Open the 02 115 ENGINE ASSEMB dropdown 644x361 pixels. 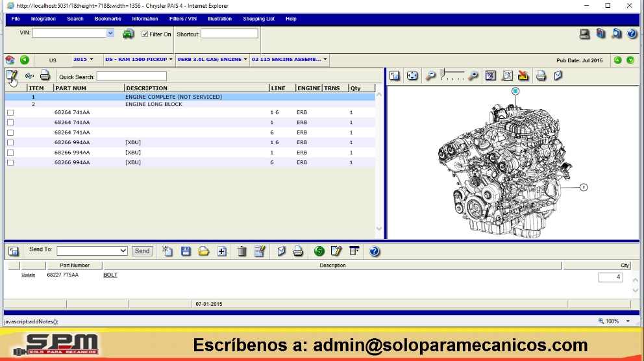pyautogui.click(x=289, y=60)
